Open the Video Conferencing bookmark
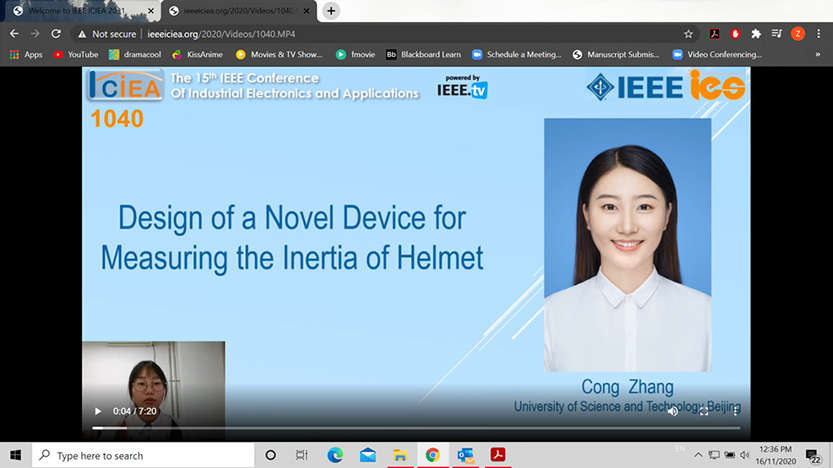 (717, 54)
